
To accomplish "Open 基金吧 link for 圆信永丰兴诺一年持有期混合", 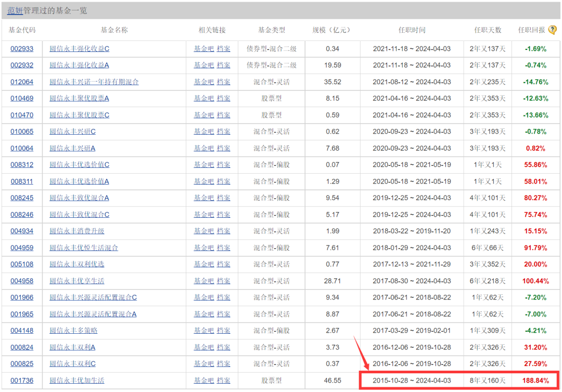I will coord(203,82).
